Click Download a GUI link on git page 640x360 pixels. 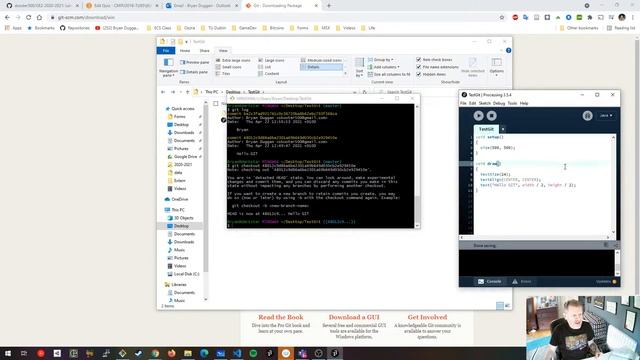click(x=354, y=317)
